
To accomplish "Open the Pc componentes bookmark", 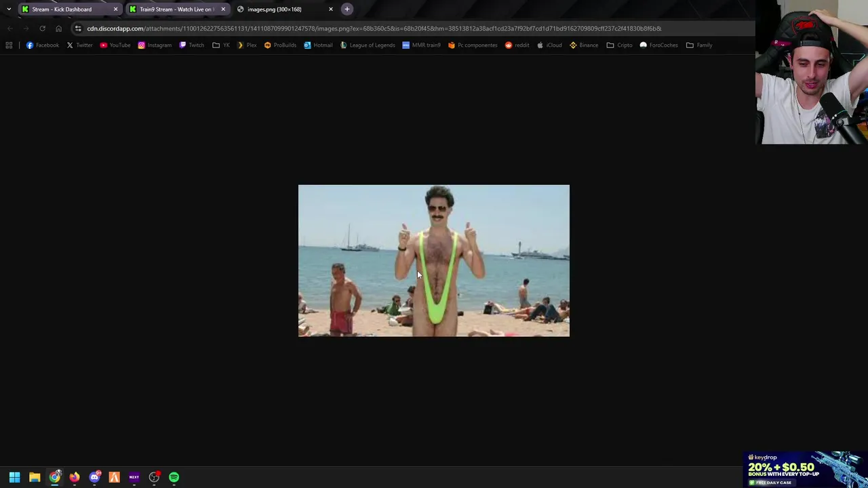I will click(473, 45).
